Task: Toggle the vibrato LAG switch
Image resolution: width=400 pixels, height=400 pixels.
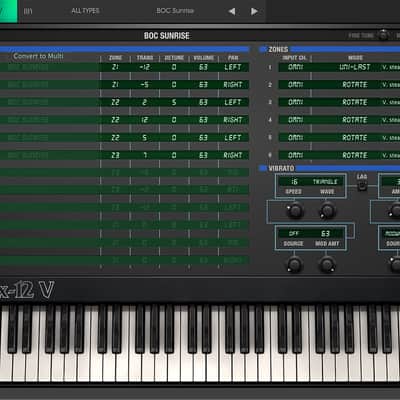Action: pyautogui.click(x=362, y=186)
